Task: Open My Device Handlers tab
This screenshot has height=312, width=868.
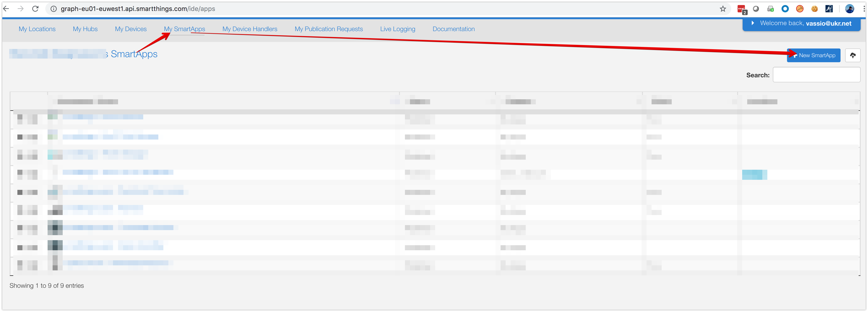Action: tap(250, 29)
